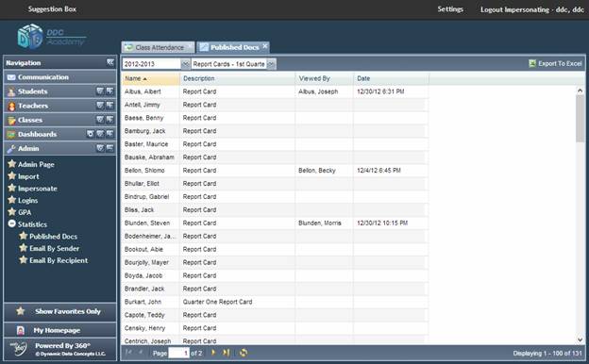Click the Export To Excel button
This screenshot has width=589, height=364.
pyautogui.click(x=556, y=63)
